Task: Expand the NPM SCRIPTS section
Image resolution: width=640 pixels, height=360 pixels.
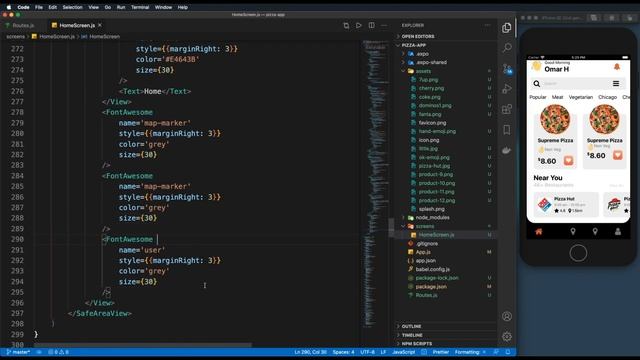Action: tap(417, 344)
